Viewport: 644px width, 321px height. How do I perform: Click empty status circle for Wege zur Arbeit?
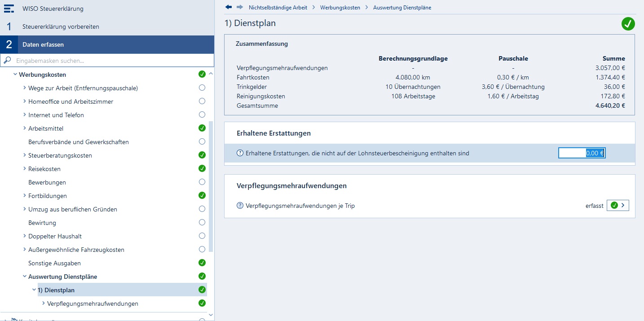pyautogui.click(x=202, y=88)
